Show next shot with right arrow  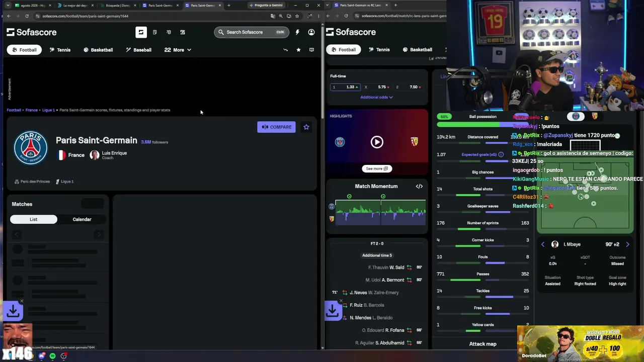coord(627,244)
